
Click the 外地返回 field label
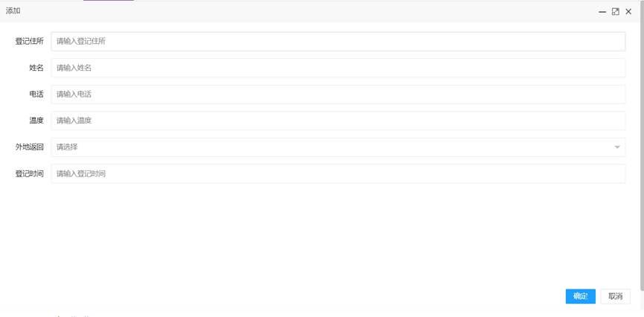30,147
